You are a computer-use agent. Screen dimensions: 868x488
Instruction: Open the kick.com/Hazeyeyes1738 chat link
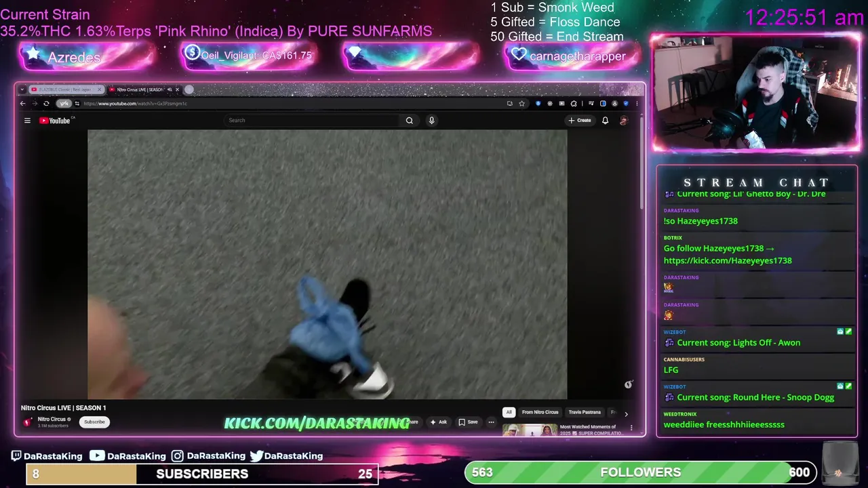click(x=728, y=260)
